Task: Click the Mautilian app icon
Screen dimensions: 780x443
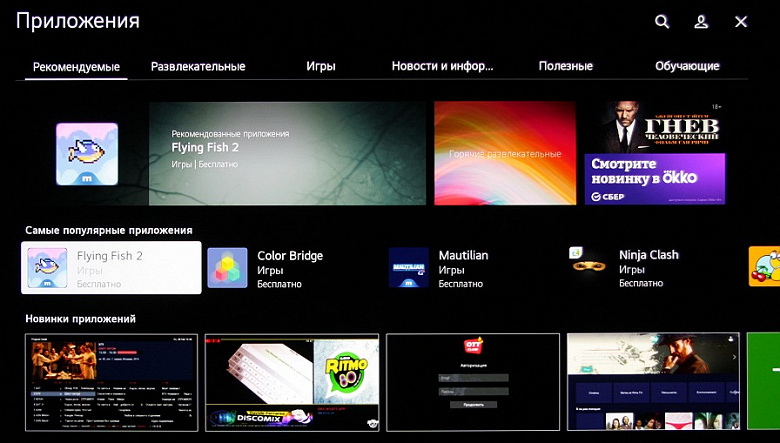Action: [408, 267]
